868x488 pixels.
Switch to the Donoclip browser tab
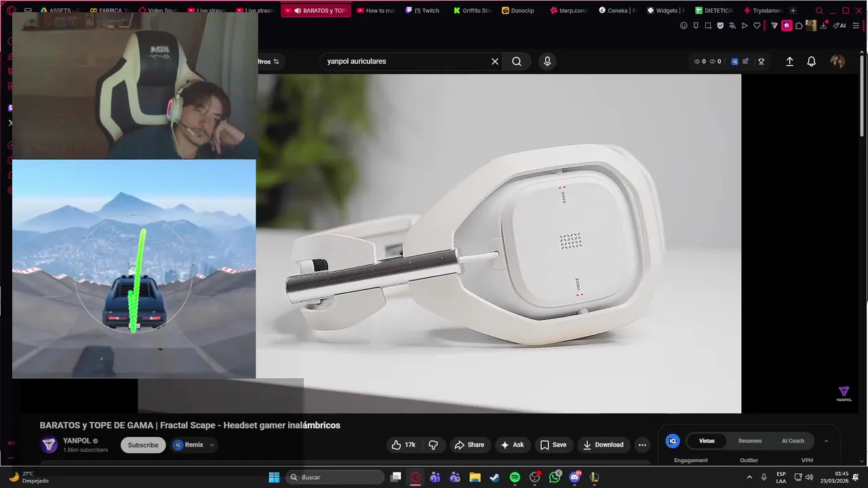pyautogui.click(x=518, y=10)
